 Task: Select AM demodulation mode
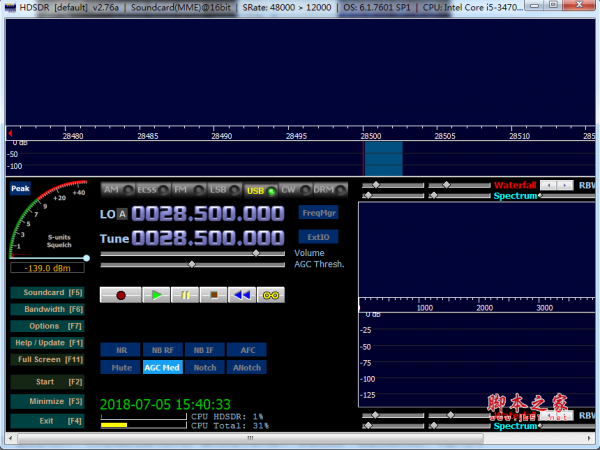point(118,190)
